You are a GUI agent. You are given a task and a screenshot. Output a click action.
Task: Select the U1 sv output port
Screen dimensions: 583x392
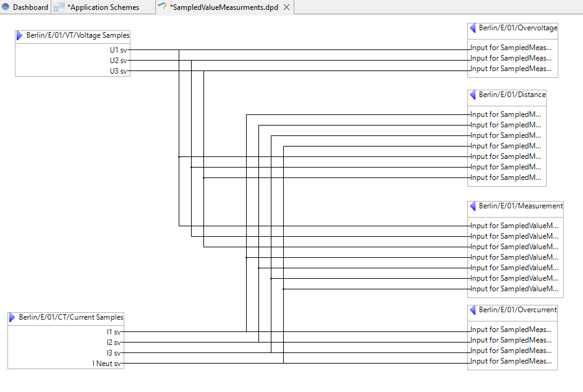click(119, 50)
